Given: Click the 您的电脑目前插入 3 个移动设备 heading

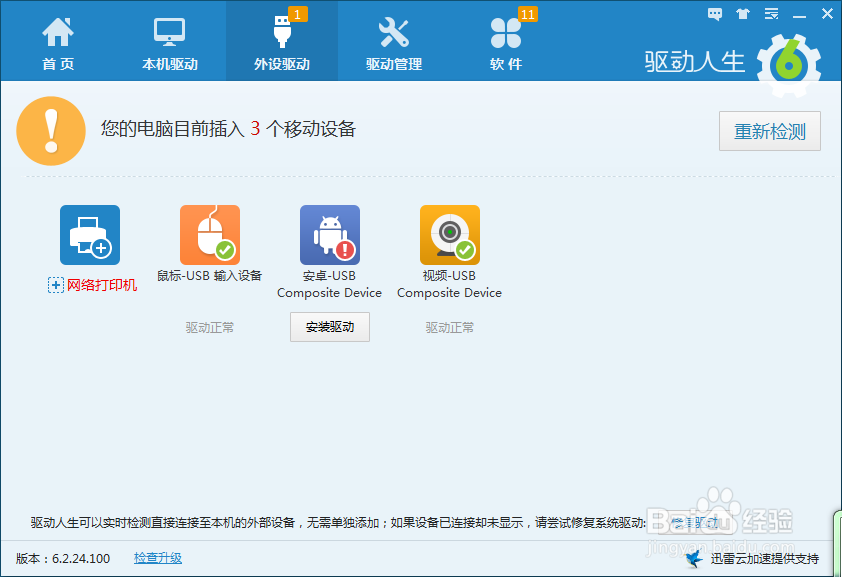Looking at the screenshot, I should click(x=228, y=129).
